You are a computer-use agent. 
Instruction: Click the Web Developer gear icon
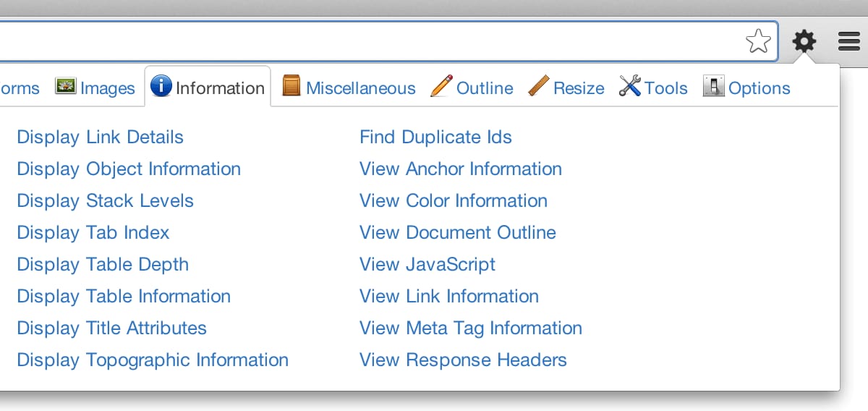[x=804, y=41]
